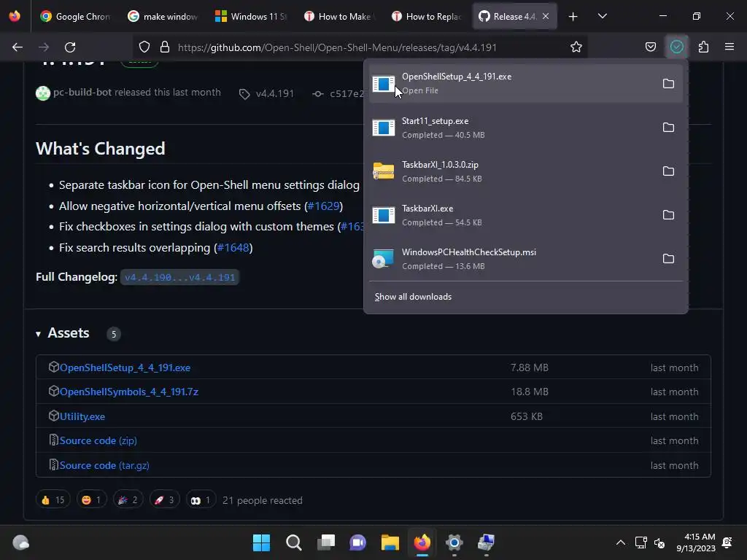Open Firefox application menu
The height and width of the screenshot is (560, 747).
coord(729,47)
